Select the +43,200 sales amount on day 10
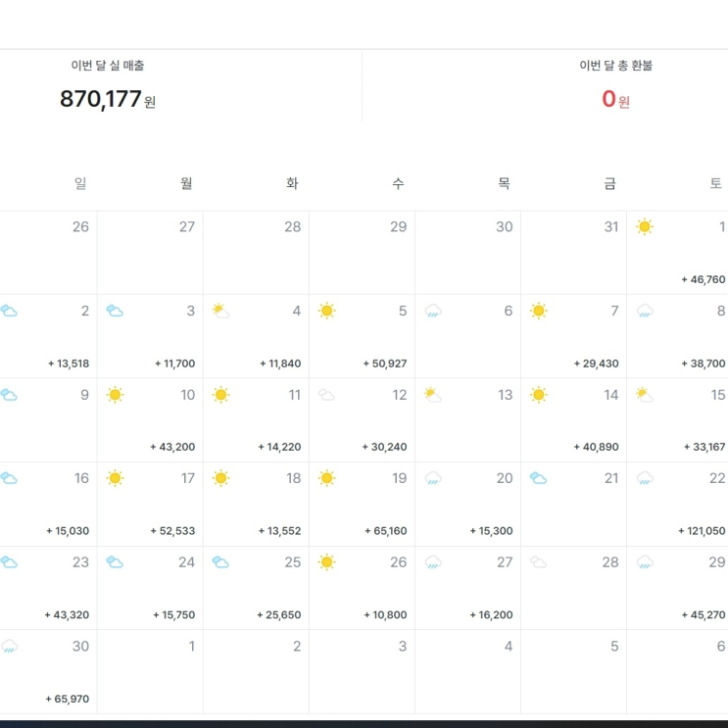This screenshot has width=728, height=728. pyautogui.click(x=172, y=447)
